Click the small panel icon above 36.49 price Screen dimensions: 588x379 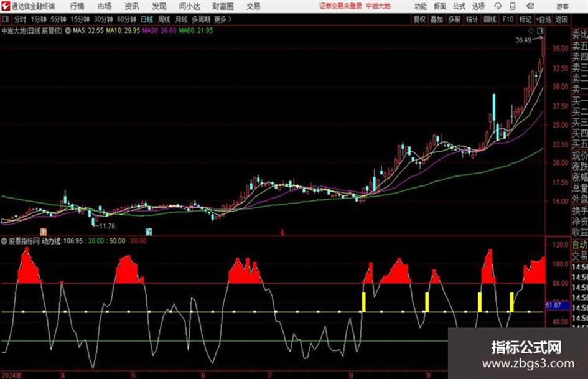[x=540, y=30]
